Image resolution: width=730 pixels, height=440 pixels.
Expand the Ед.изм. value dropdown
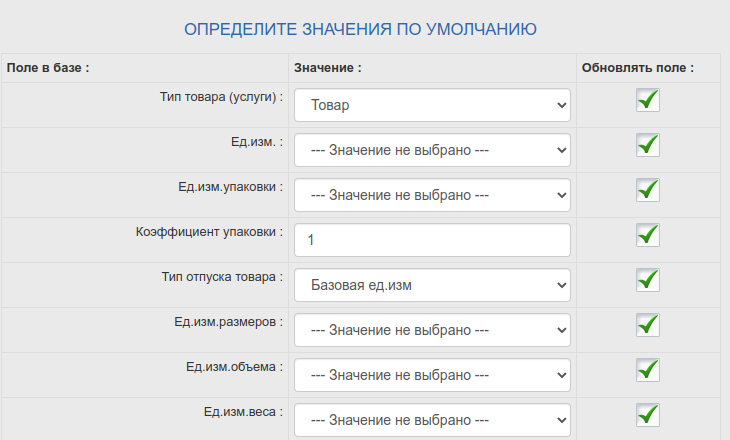pos(432,150)
